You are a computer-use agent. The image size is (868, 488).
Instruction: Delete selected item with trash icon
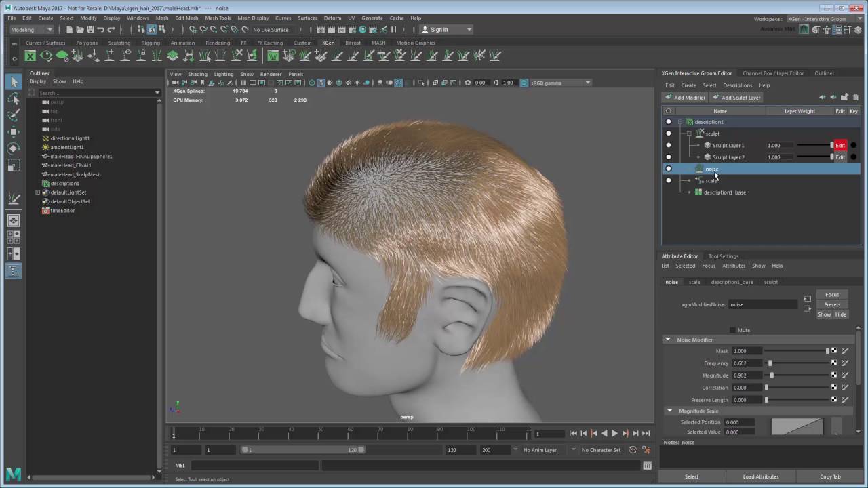click(x=856, y=98)
